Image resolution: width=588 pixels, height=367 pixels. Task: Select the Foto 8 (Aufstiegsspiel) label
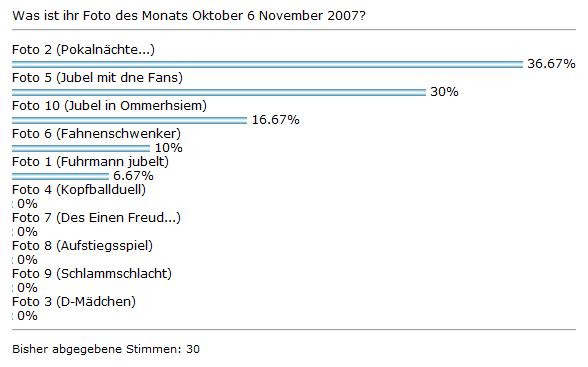click(82, 246)
